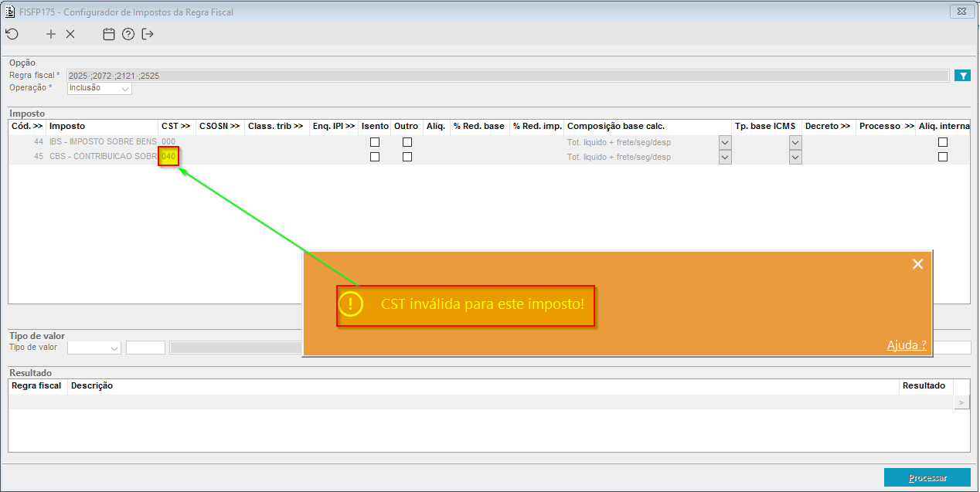Toggle Outro checkbox in IBS row
This screenshot has width=980, height=492.
click(407, 142)
